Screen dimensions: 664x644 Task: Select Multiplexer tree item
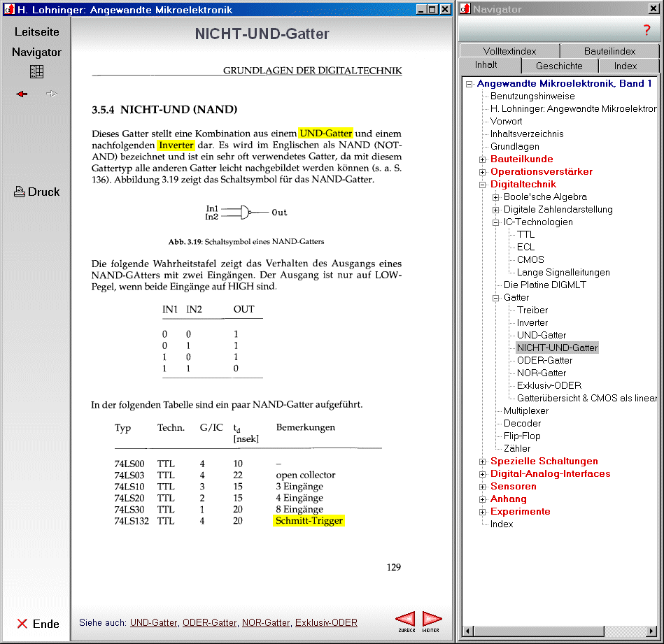pos(526,411)
